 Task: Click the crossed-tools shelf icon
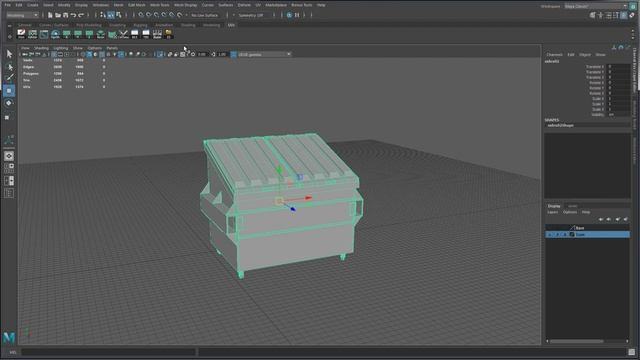[x=123, y=34]
